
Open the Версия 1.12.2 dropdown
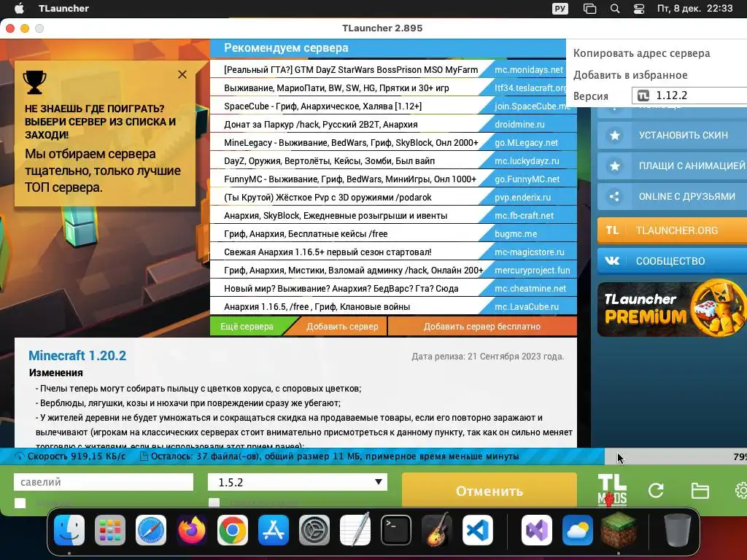click(x=689, y=96)
